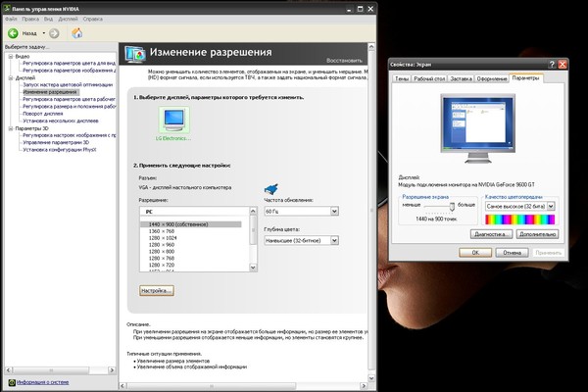Open the Глубина цвета dropdown
The width and height of the screenshot is (588, 392).
pos(302,240)
